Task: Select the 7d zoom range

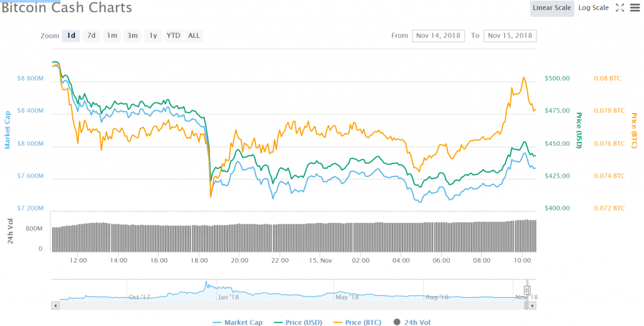Action: 91,36
